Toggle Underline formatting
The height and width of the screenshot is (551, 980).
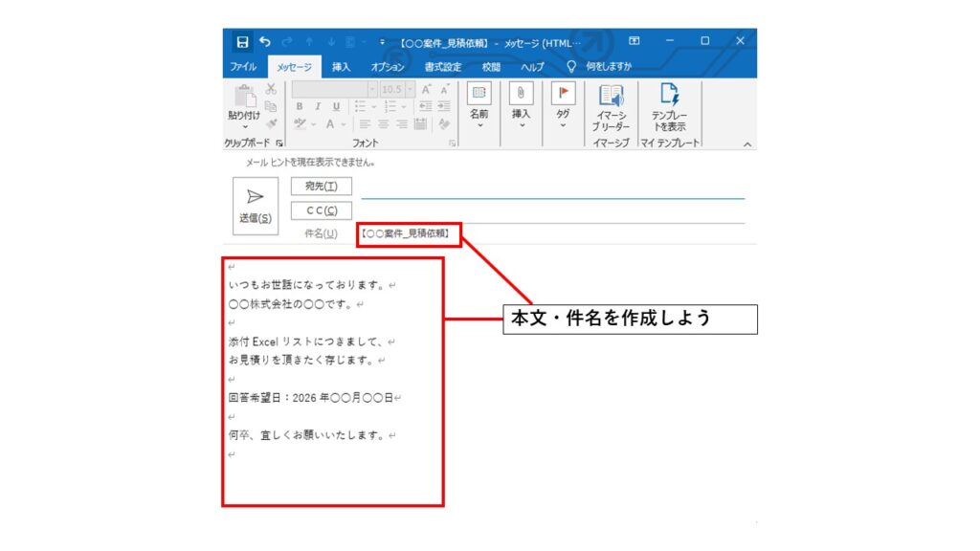click(336, 106)
